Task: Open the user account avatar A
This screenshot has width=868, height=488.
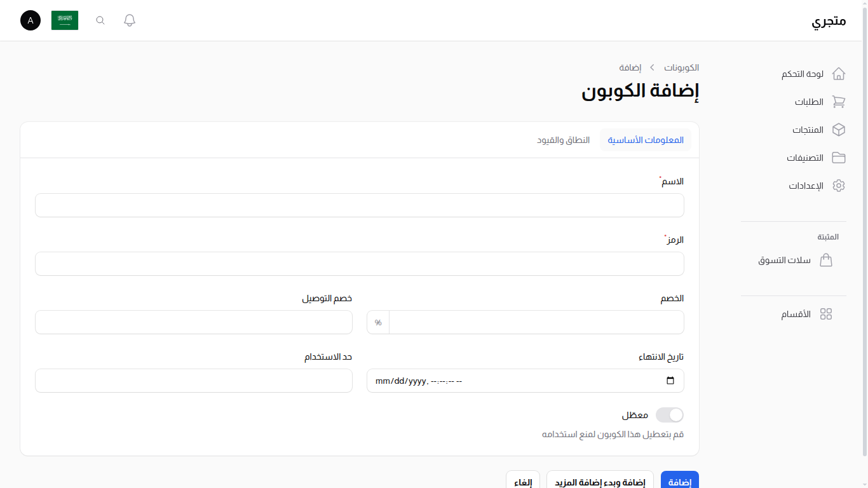Action: [x=30, y=20]
